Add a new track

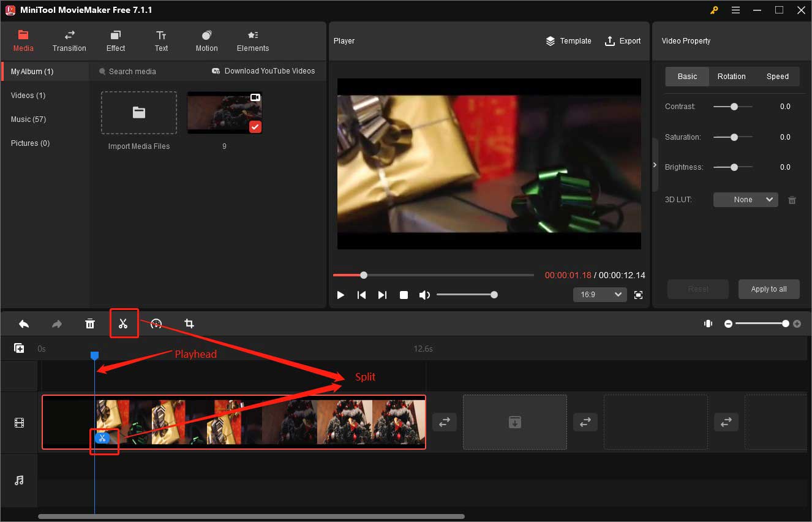click(x=19, y=348)
